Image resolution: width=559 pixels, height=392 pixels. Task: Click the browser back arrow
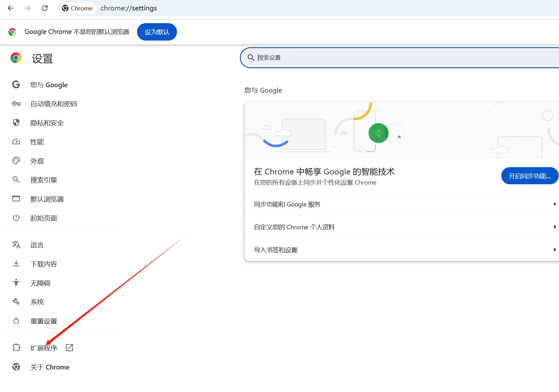(x=10, y=8)
